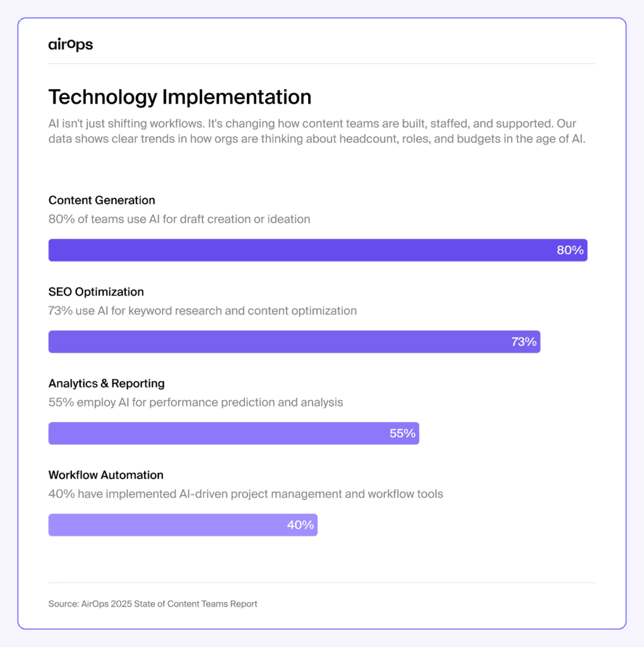This screenshot has height=647, width=644.
Task: Click the 55% Analytics bar
Action: [215, 433]
